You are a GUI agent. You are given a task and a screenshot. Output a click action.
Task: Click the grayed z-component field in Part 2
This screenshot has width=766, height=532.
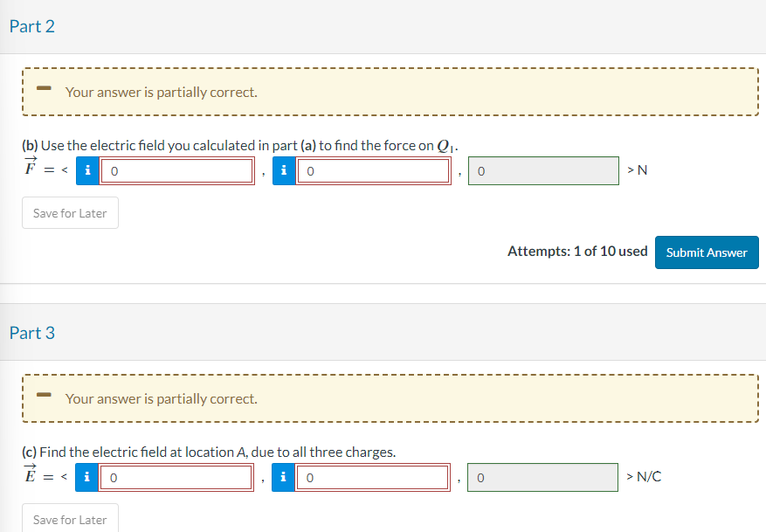[x=542, y=170]
